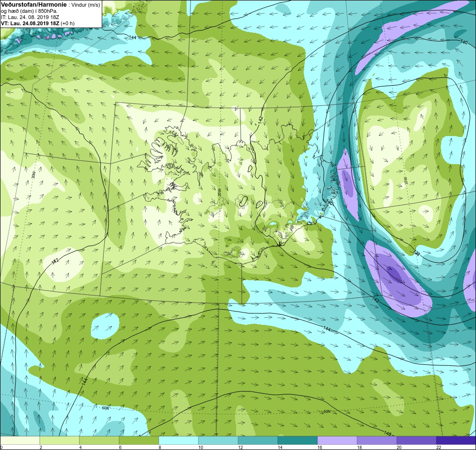Click the '138' contour label inside the low

[x=416, y=253]
